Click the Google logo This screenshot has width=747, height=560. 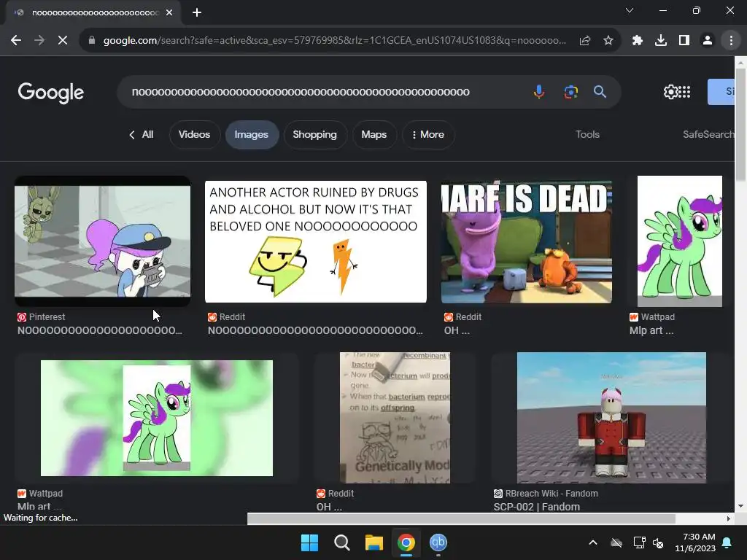coord(50,93)
